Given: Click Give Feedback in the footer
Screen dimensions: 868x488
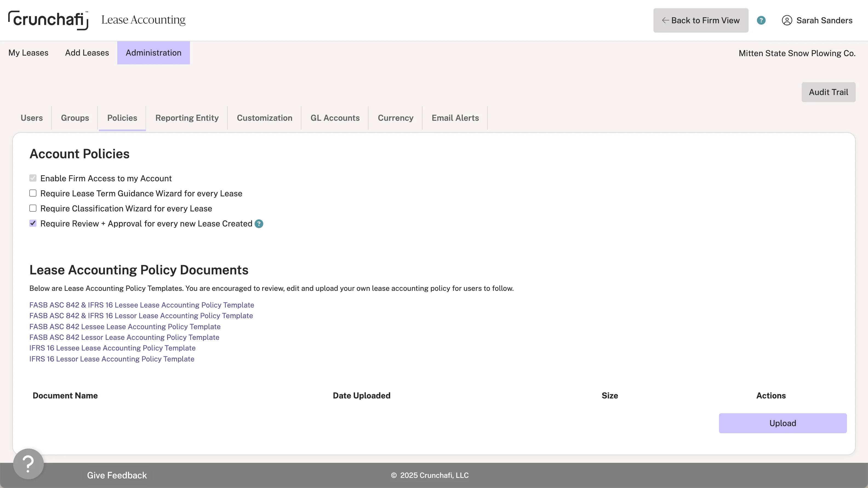Looking at the screenshot, I should click(117, 475).
